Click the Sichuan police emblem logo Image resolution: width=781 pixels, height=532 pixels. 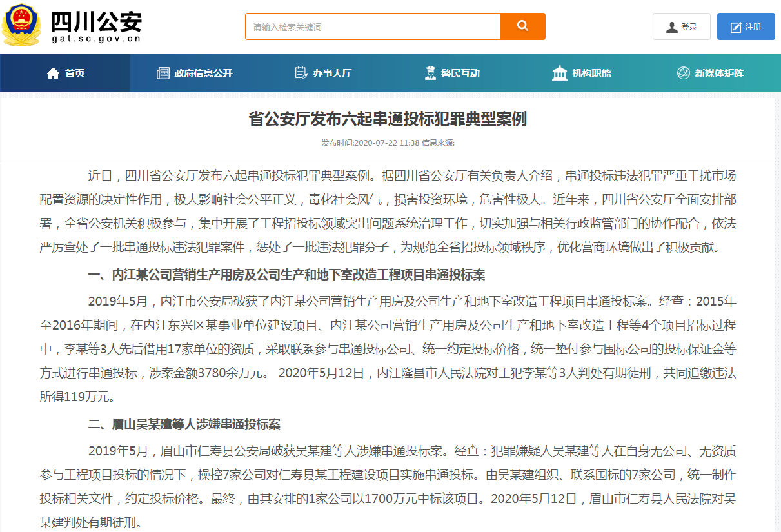coord(22,25)
